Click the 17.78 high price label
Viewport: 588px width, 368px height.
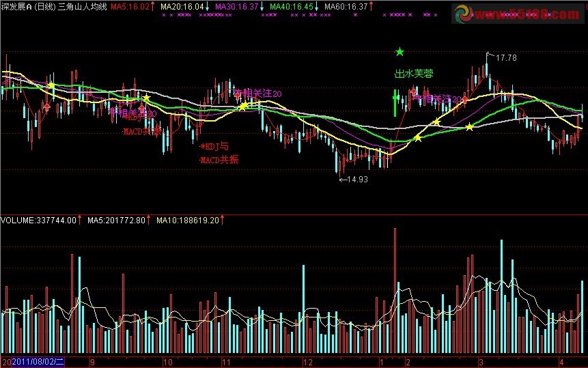pyautogui.click(x=506, y=58)
